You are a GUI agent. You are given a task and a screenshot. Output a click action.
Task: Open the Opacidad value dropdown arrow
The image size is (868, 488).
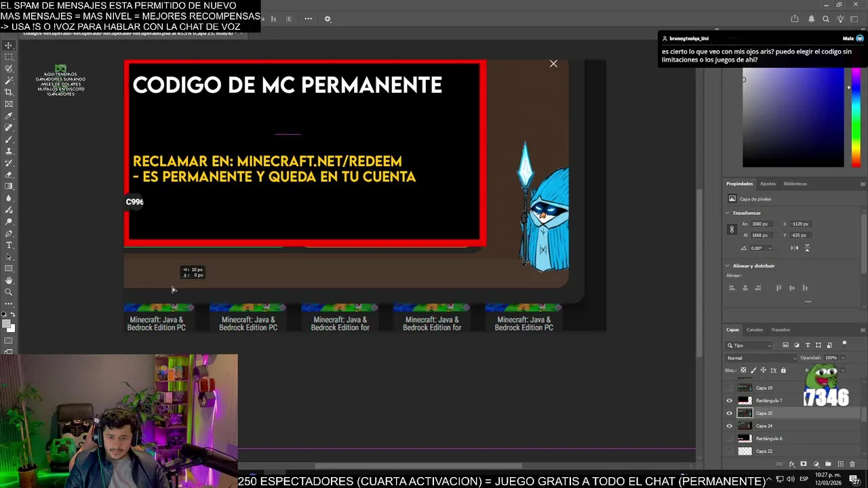coord(843,358)
